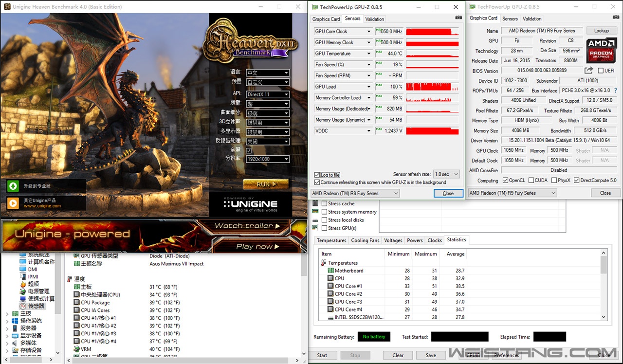Image resolution: width=623 pixels, height=364 pixels.
Task: Toggle the CUDA checkbox
Action: click(531, 180)
